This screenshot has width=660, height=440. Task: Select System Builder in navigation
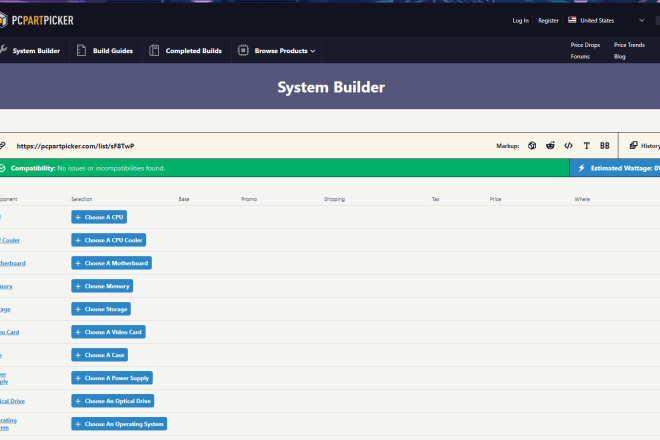pyautogui.click(x=31, y=51)
